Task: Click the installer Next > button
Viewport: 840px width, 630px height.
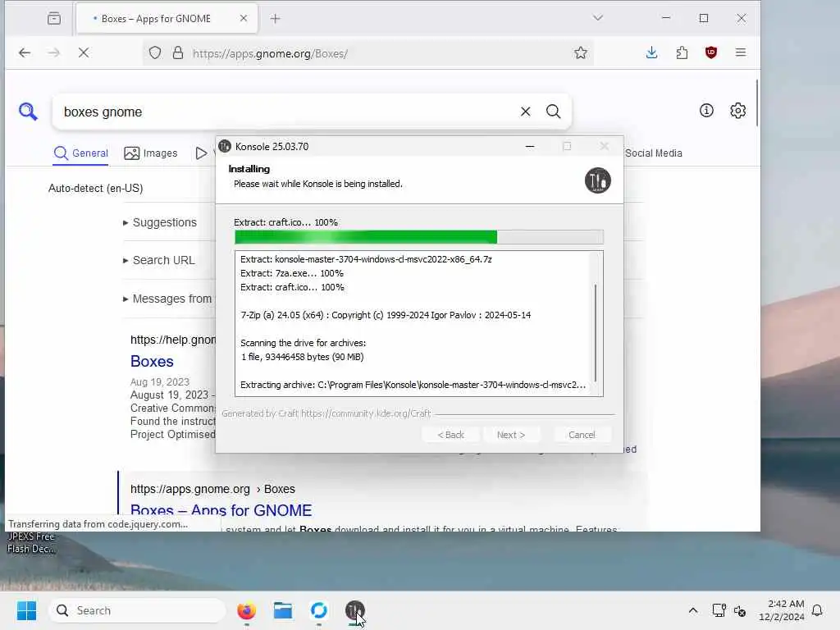Action: (511, 435)
